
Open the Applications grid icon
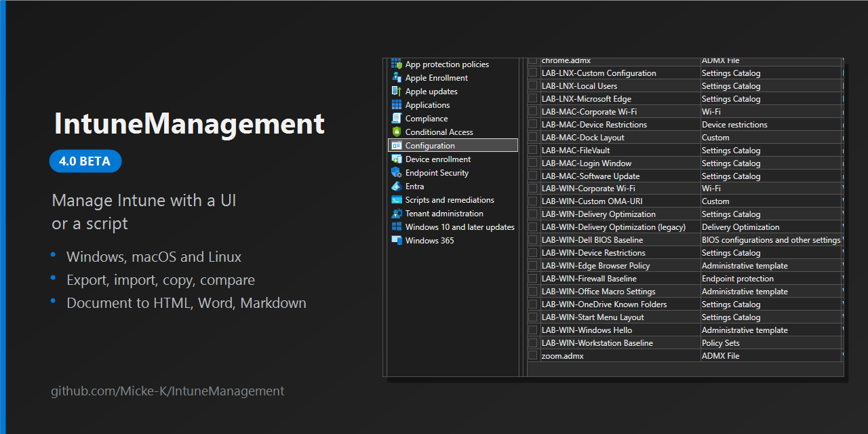[397, 104]
